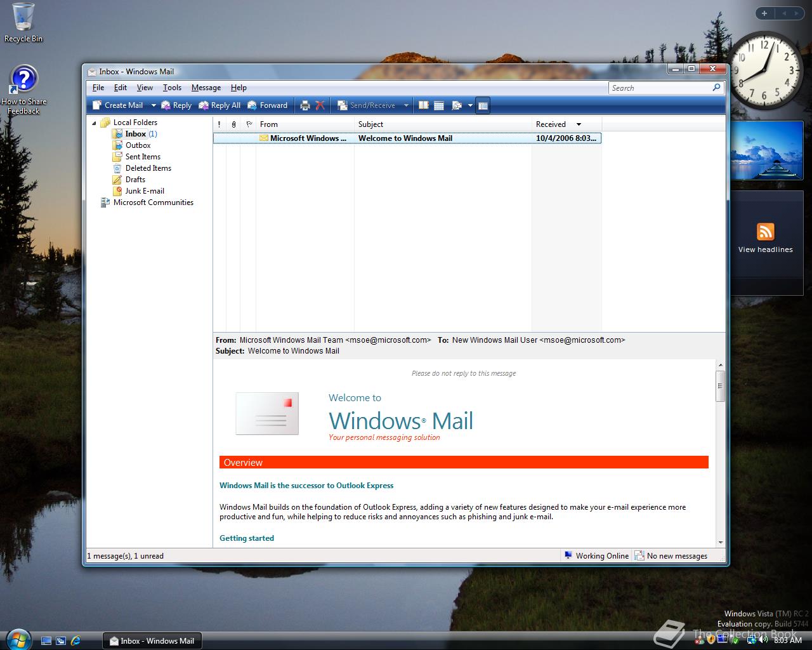
Task: Open the Edit menu
Action: pos(121,88)
